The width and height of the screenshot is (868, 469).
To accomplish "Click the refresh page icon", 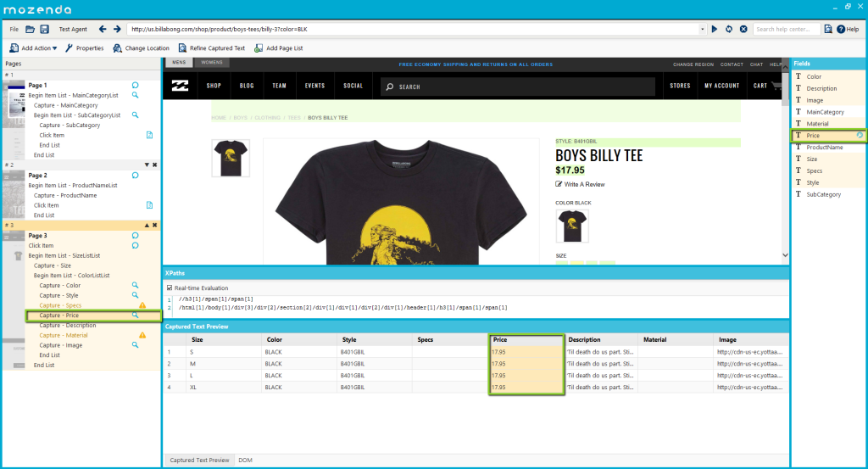I will [x=729, y=29].
